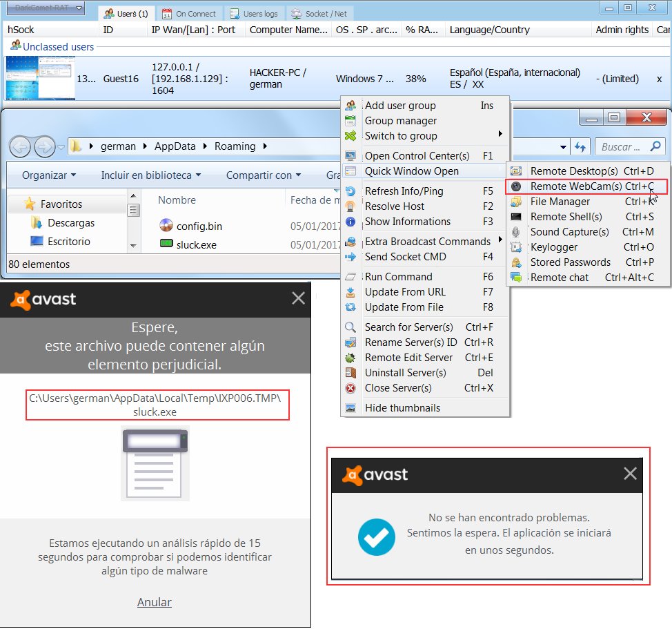The height and width of the screenshot is (629, 672).
Task: Click the Remote WebCam(s) camera icon
Action: click(516, 186)
